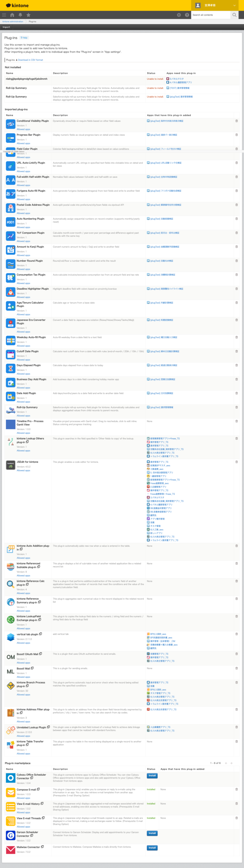
Task: Open the bookmarks star icon
Action: tap(28, 15)
